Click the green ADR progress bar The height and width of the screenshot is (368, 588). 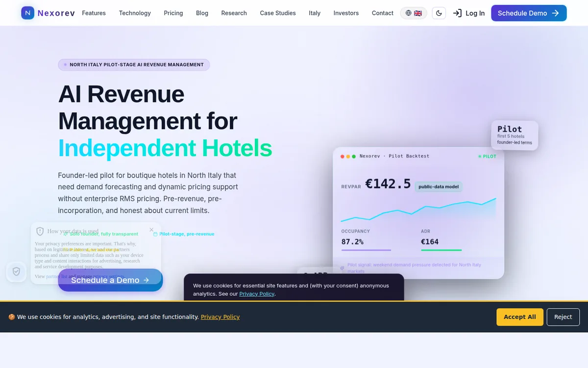441,250
